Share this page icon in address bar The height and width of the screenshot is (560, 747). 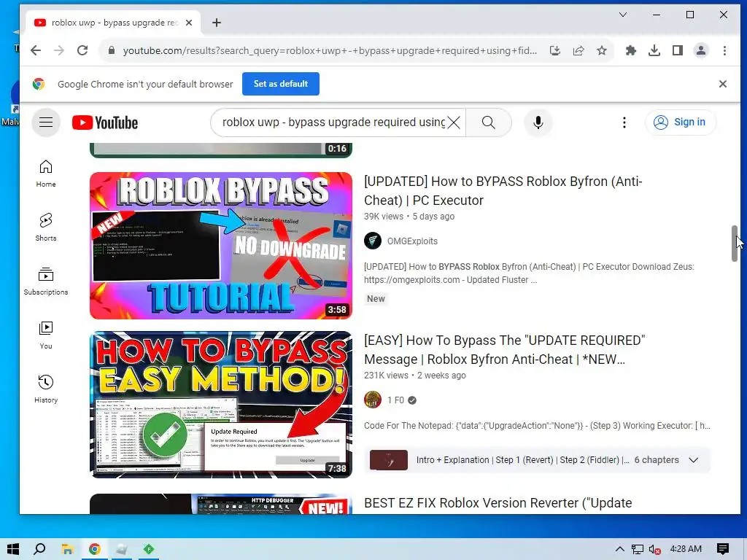[x=578, y=50]
